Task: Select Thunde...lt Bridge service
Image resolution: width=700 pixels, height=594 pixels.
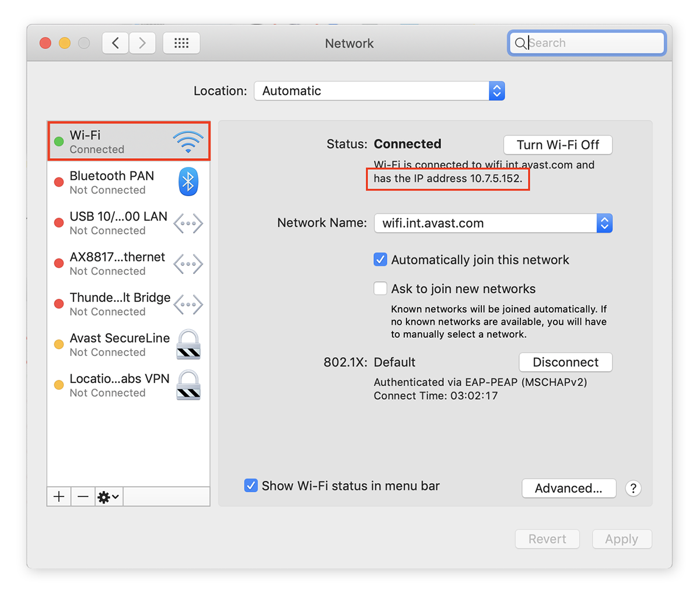Action: point(128,304)
